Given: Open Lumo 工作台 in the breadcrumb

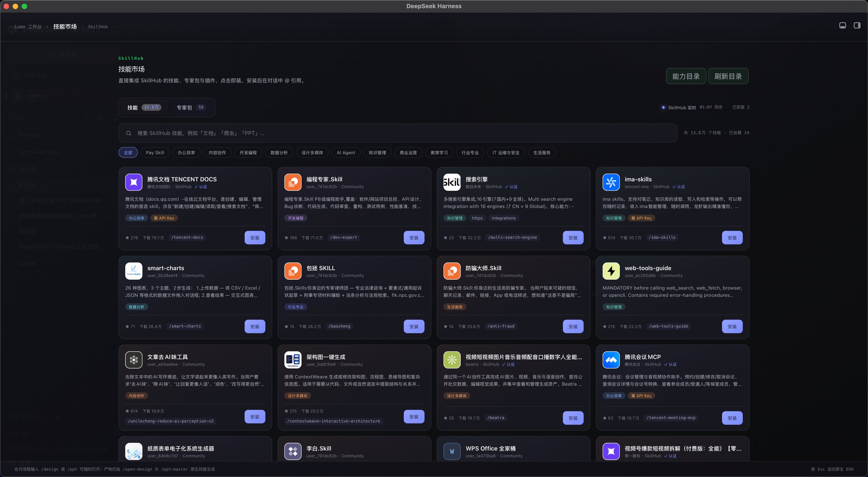Looking at the screenshot, I should point(28,27).
